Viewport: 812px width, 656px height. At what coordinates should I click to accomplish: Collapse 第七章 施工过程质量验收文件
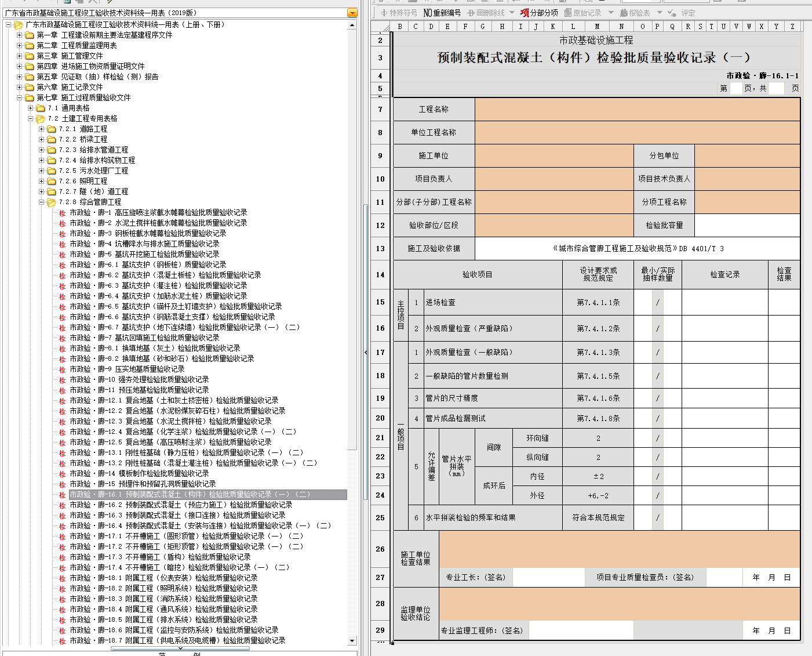[19, 98]
